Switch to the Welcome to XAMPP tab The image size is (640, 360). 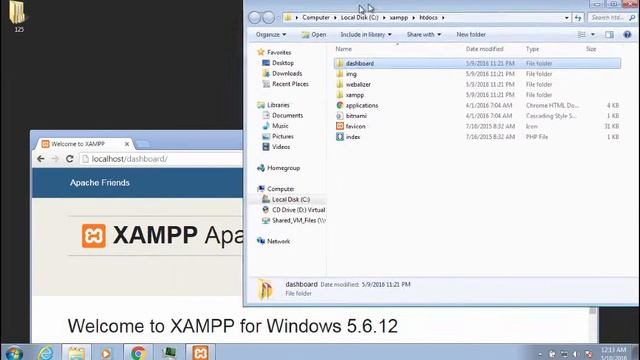[x=84, y=144]
